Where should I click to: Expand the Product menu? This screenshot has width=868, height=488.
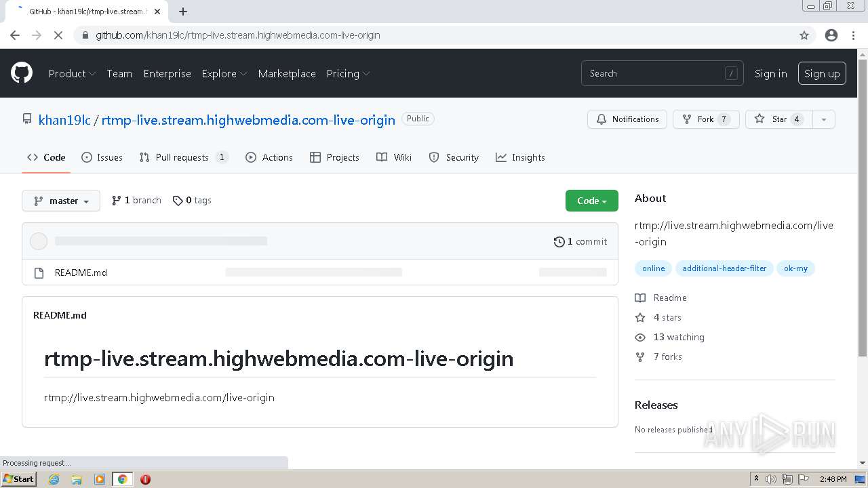tap(72, 73)
